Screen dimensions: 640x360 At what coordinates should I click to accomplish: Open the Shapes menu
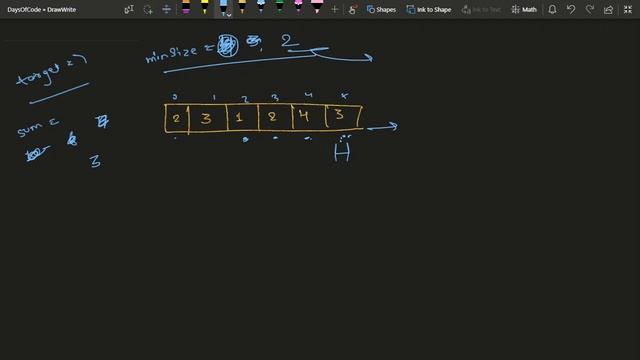(381, 9)
